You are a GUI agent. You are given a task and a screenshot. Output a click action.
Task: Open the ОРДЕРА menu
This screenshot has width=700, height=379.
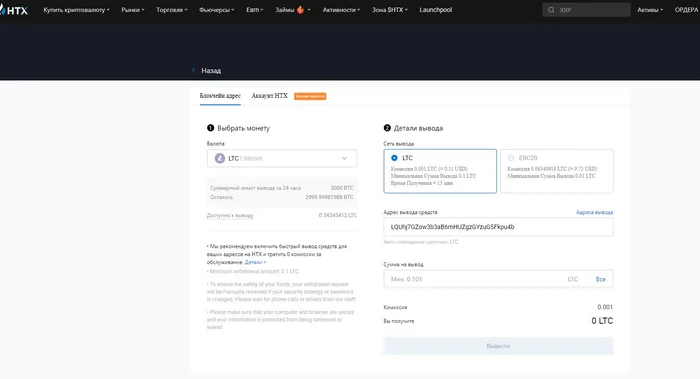tap(687, 10)
